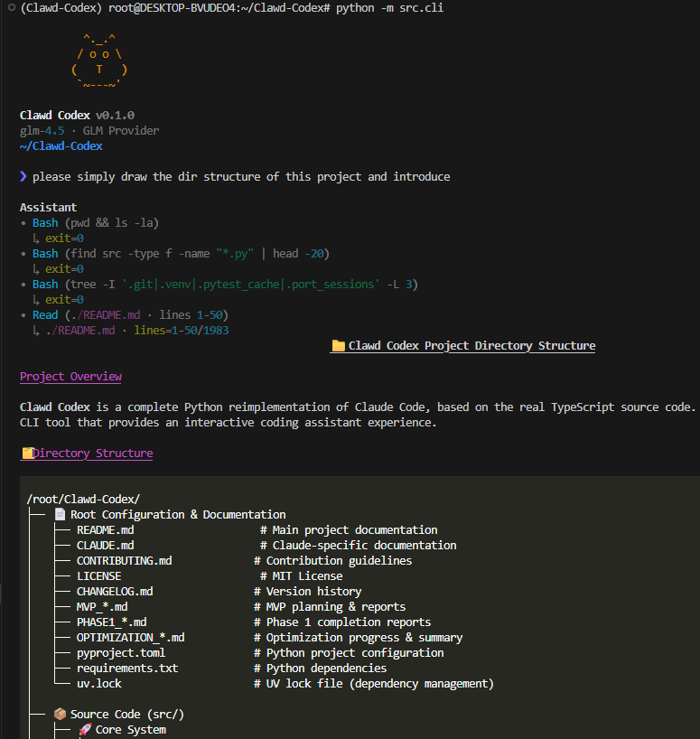This screenshot has height=739, width=700.
Task: Select CHANGELOG.md in the directory tree
Action: (x=115, y=591)
